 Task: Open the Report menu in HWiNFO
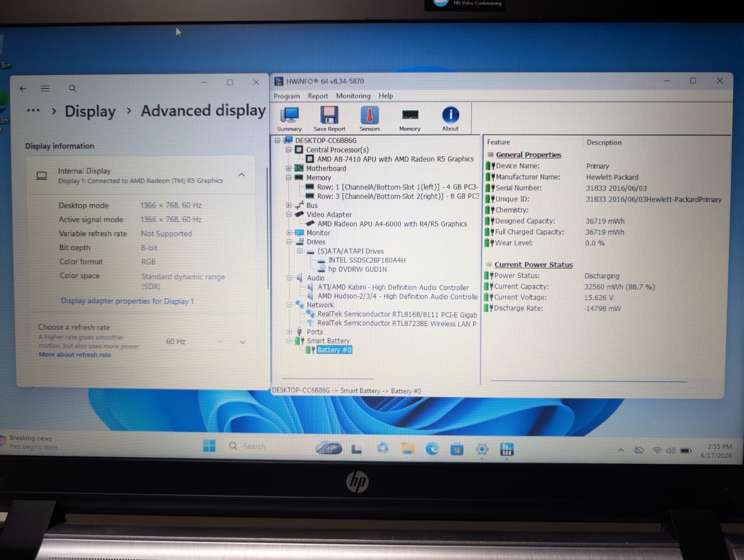pos(318,96)
